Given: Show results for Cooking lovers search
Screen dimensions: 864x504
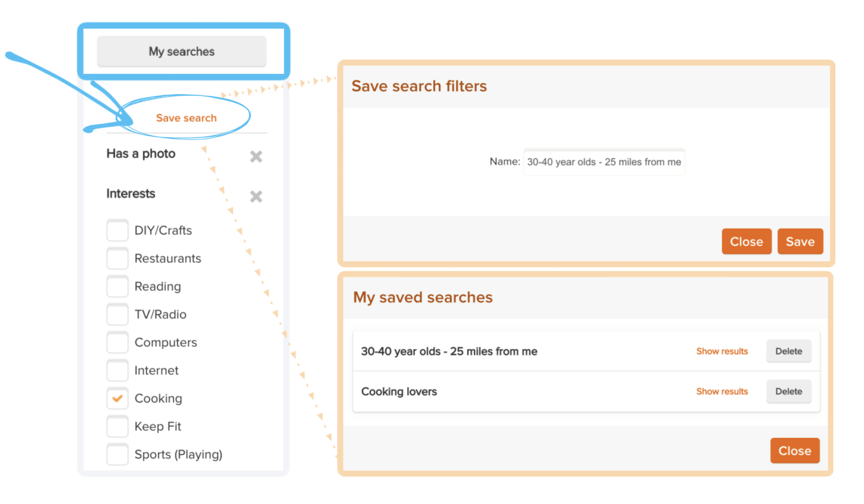Looking at the screenshot, I should [x=722, y=391].
